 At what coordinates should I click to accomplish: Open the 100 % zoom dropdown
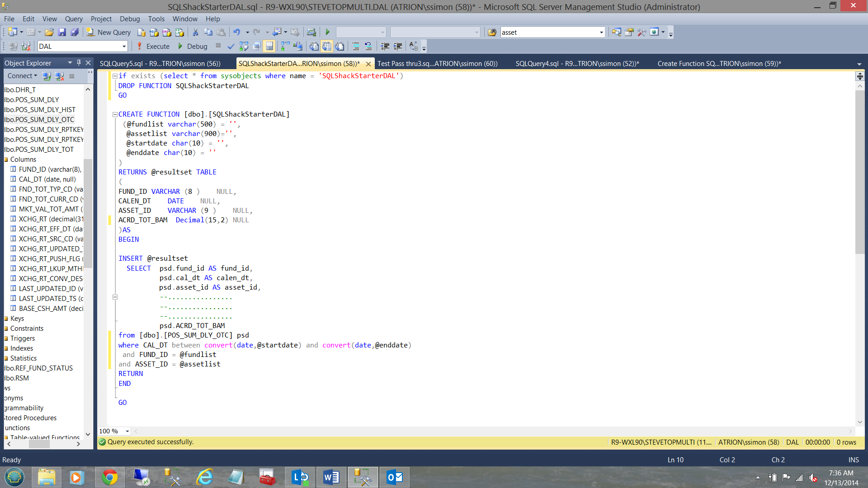point(127,431)
